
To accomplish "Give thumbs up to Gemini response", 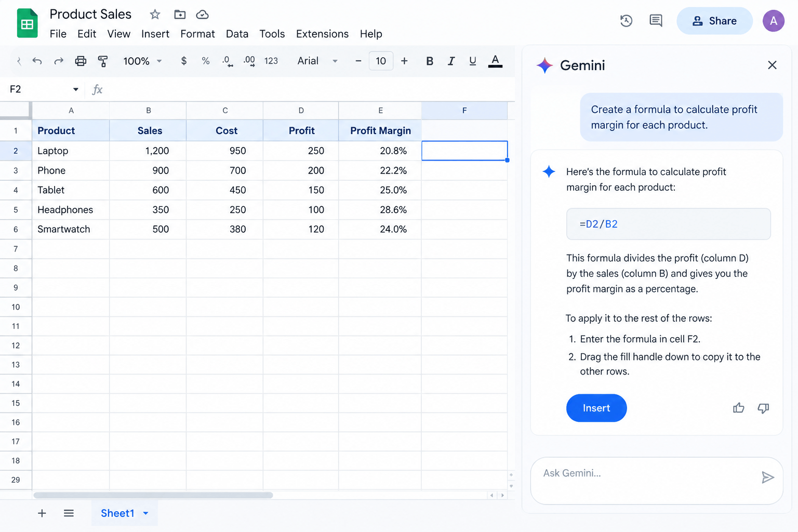I will click(x=738, y=408).
